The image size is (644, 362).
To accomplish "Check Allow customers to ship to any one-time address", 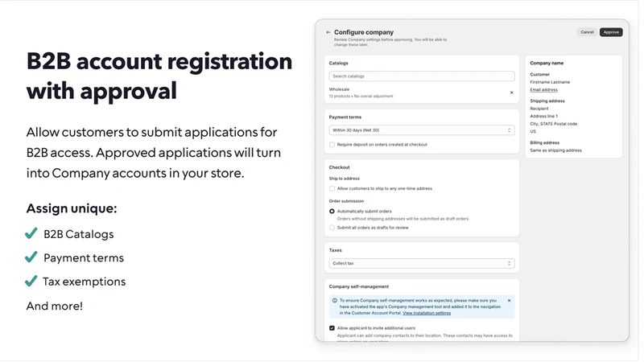I will click(332, 189).
